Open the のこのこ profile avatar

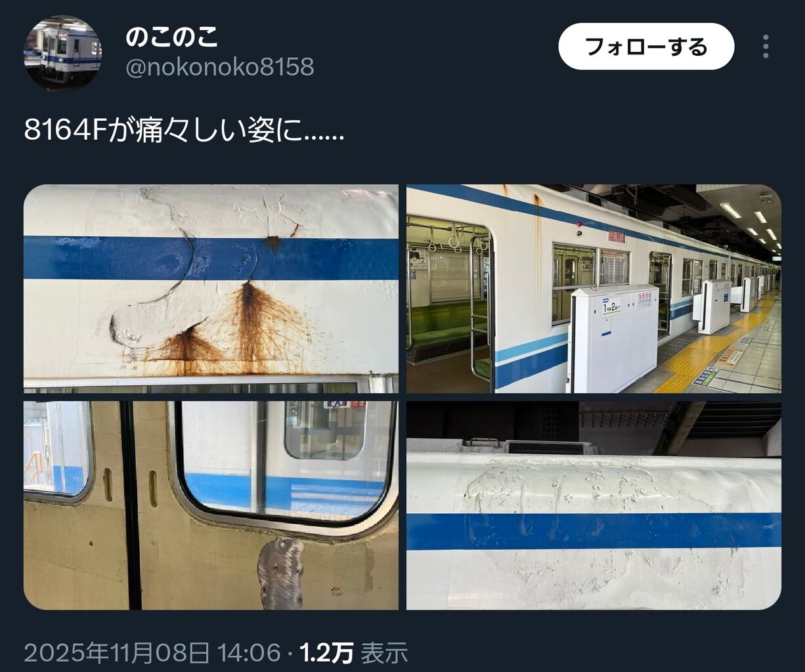pyautogui.click(x=62, y=52)
